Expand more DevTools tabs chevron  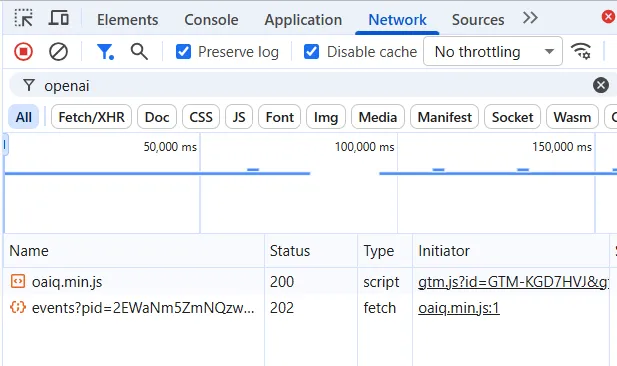point(530,18)
